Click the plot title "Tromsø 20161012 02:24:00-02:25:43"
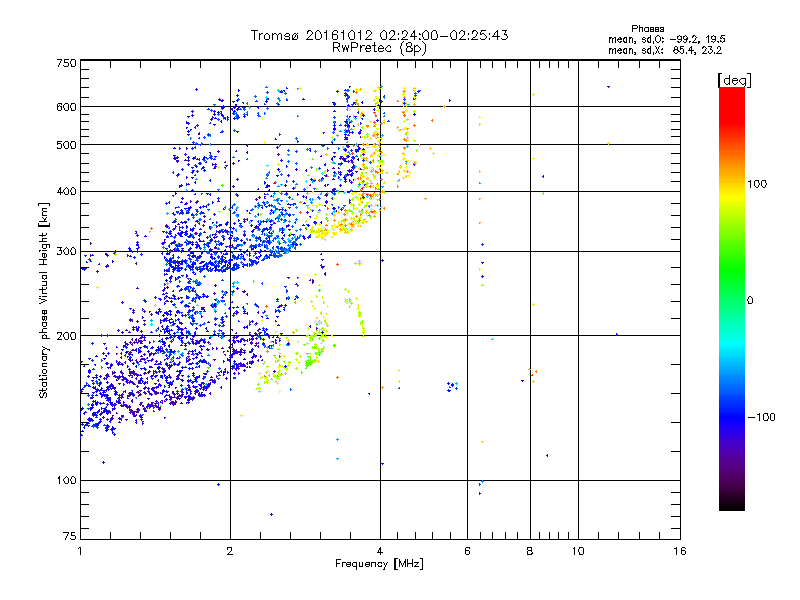Image resolution: width=800 pixels, height=600 pixels. 379,35
